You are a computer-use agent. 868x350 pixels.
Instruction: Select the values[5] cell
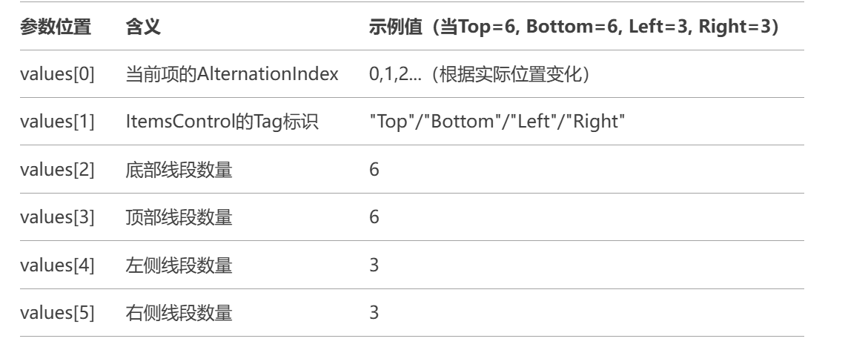[x=57, y=313]
